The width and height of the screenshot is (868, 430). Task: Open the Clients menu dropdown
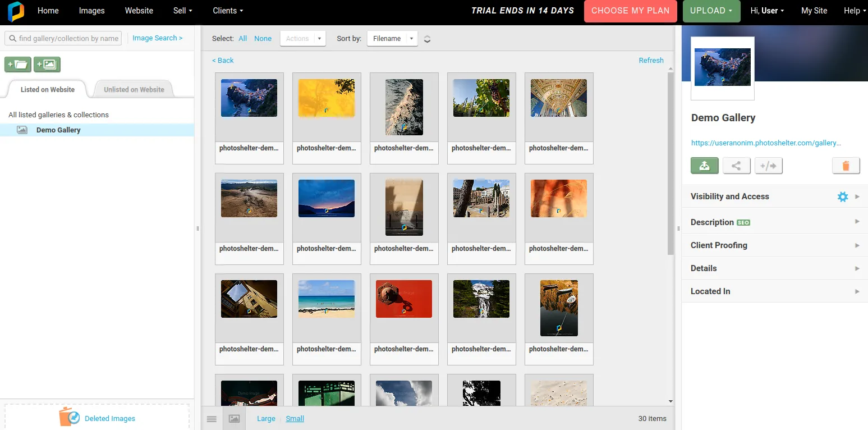coord(228,11)
